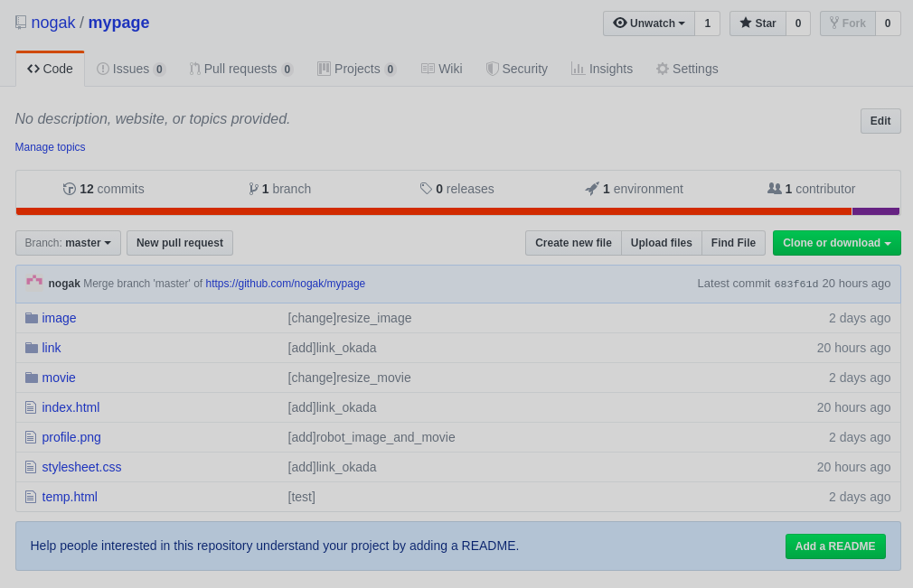The image size is (913, 588).
Task: Go to the Settings tab
Action: [687, 69]
